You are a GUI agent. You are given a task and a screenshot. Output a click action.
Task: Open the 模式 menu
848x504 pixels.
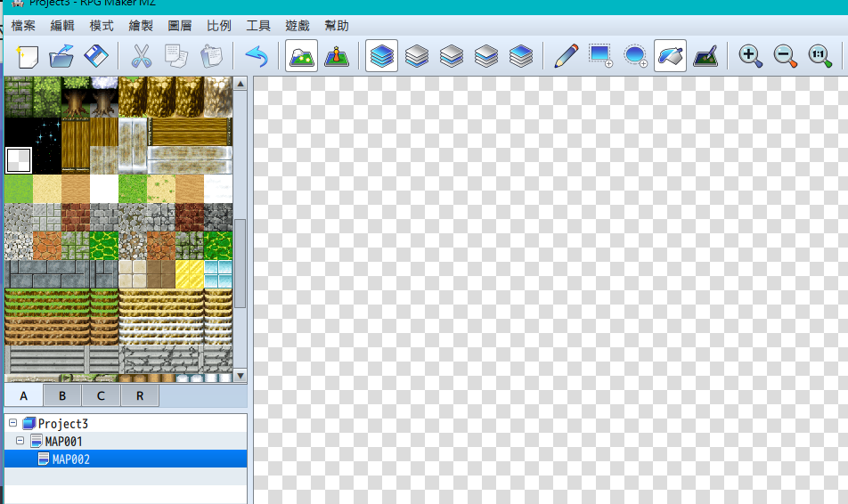[x=102, y=26]
